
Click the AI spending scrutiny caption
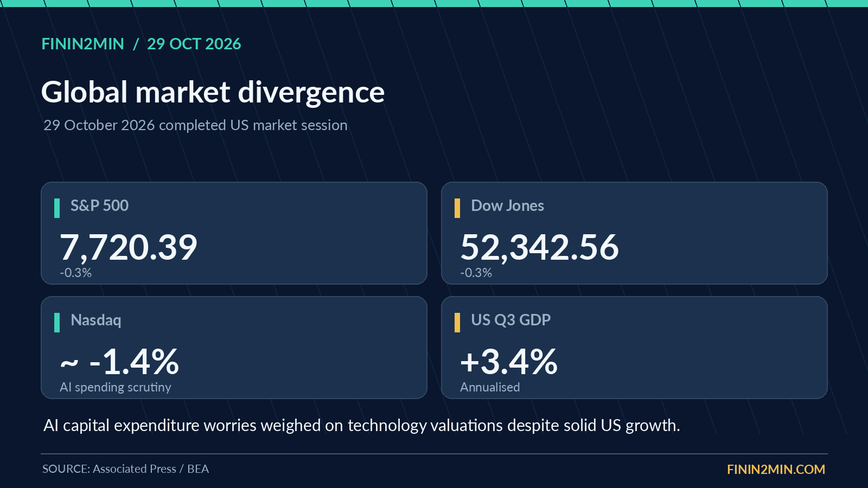[116, 387]
